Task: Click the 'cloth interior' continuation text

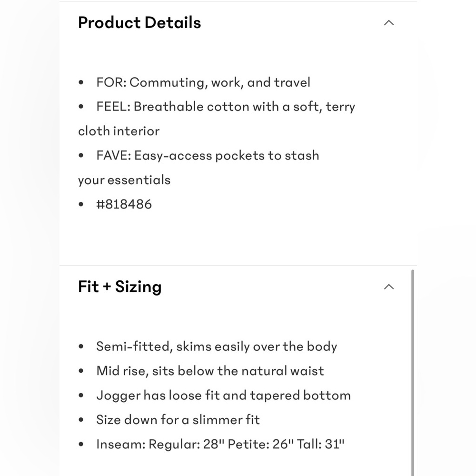Action: [119, 131]
